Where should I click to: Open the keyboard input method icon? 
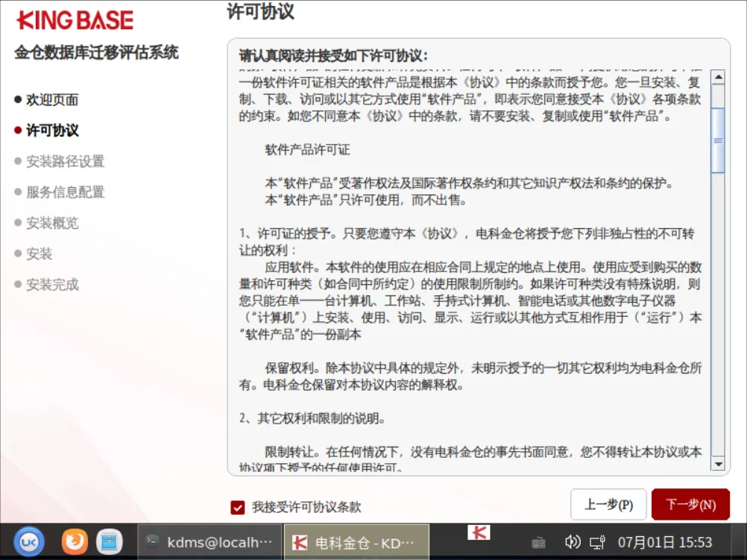pyautogui.click(x=538, y=542)
